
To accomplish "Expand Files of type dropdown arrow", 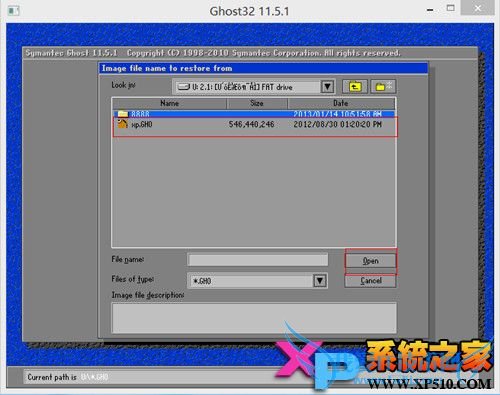I will [x=320, y=281].
